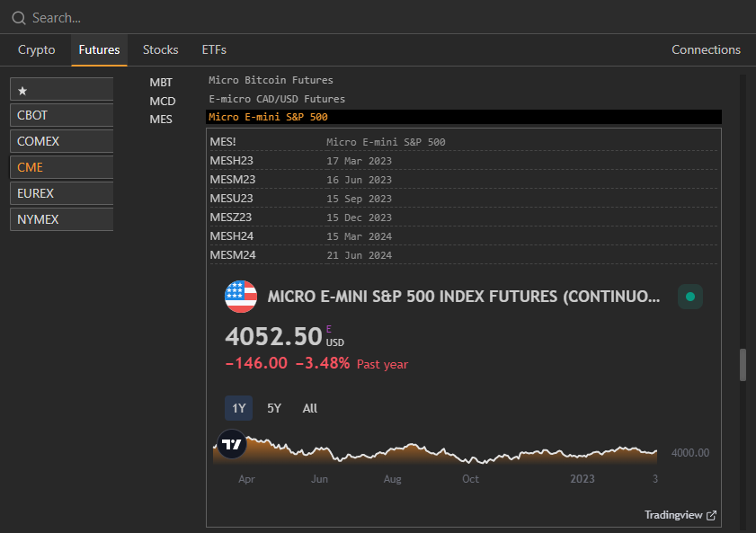This screenshot has width=756, height=533.
Task: Select the MESH23 contract
Action: (232, 161)
